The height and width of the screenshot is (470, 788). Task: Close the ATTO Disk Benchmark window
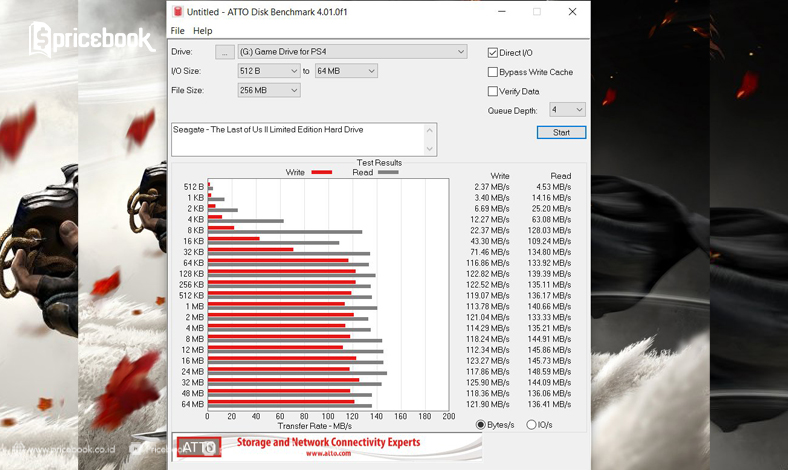(572, 12)
